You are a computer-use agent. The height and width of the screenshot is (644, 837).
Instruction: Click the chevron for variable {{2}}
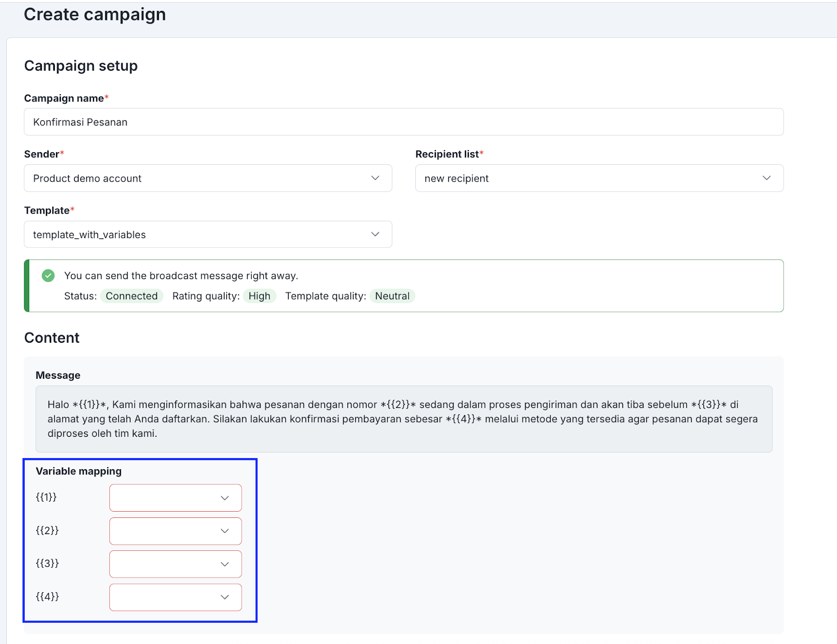224,531
